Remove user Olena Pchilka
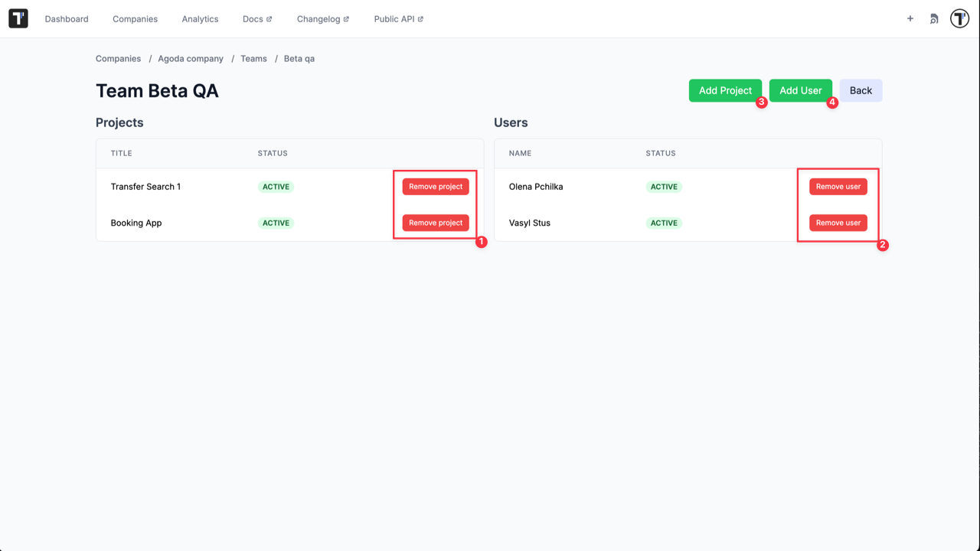Viewport: 980px width, 551px height. 838,186
